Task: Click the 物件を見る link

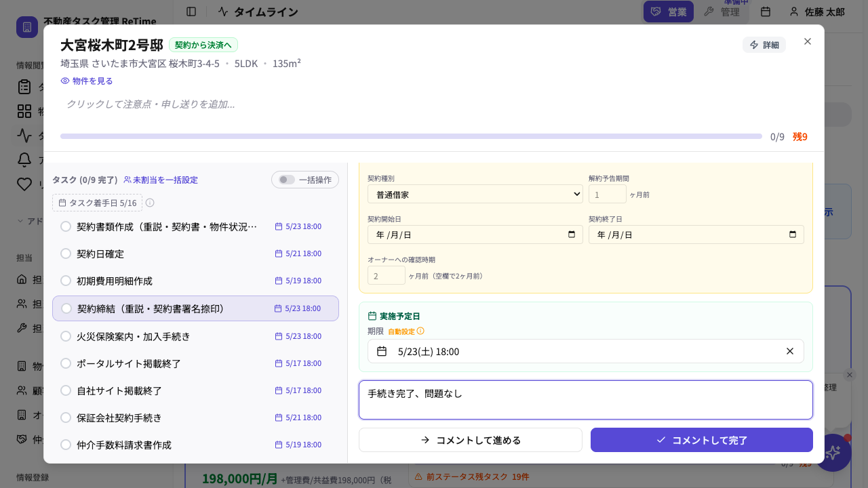Action: (87, 81)
